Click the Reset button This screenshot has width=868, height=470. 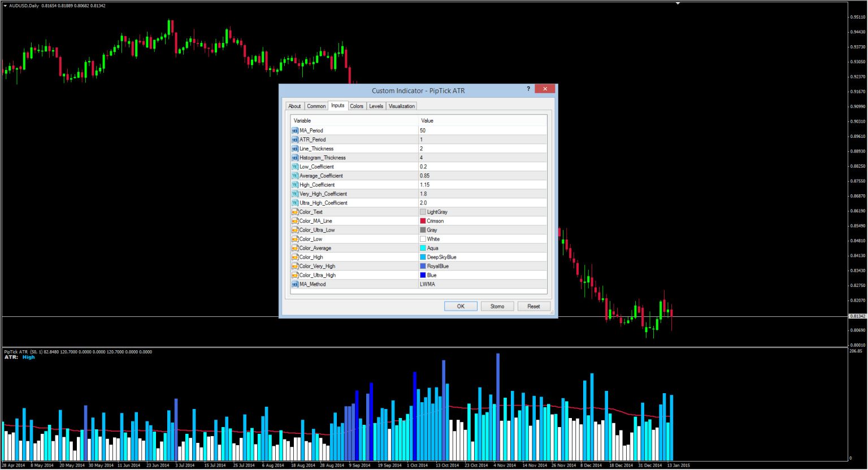click(533, 306)
